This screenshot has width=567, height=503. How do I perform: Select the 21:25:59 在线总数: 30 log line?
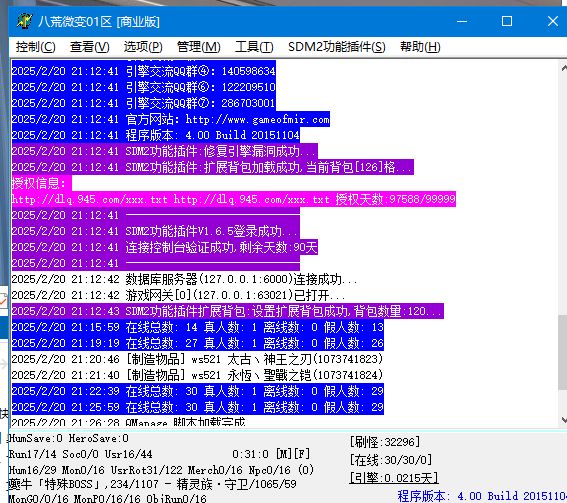198,407
